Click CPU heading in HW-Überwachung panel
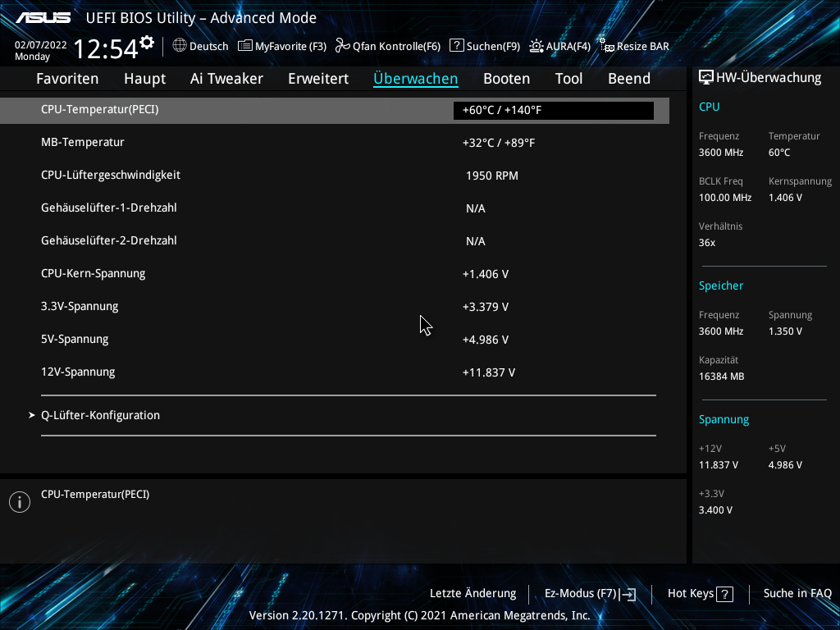Viewport: 840px width, 630px height. click(x=709, y=107)
